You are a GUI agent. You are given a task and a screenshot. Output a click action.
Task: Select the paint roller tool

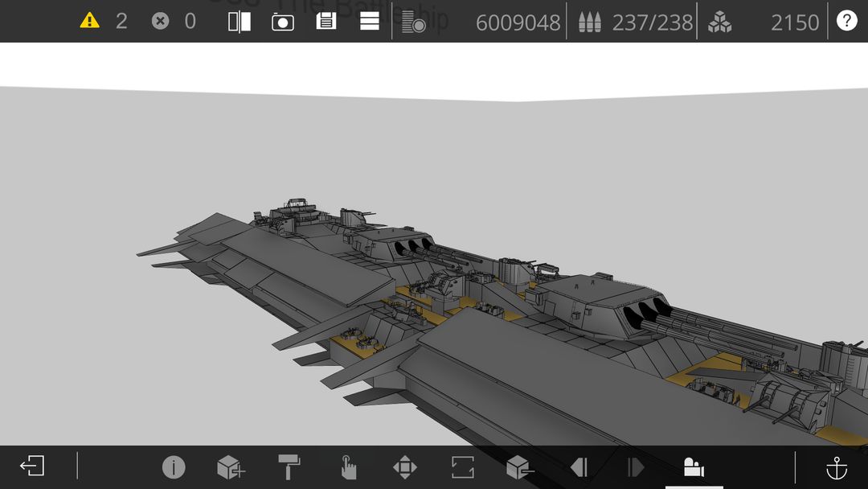click(x=289, y=466)
